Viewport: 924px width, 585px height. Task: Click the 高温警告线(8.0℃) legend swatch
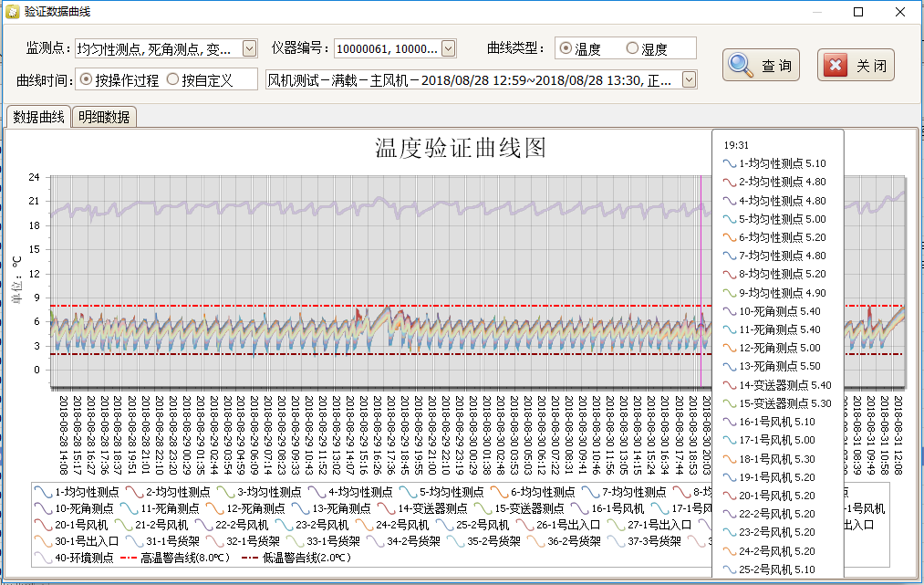click(x=129, y=558)
